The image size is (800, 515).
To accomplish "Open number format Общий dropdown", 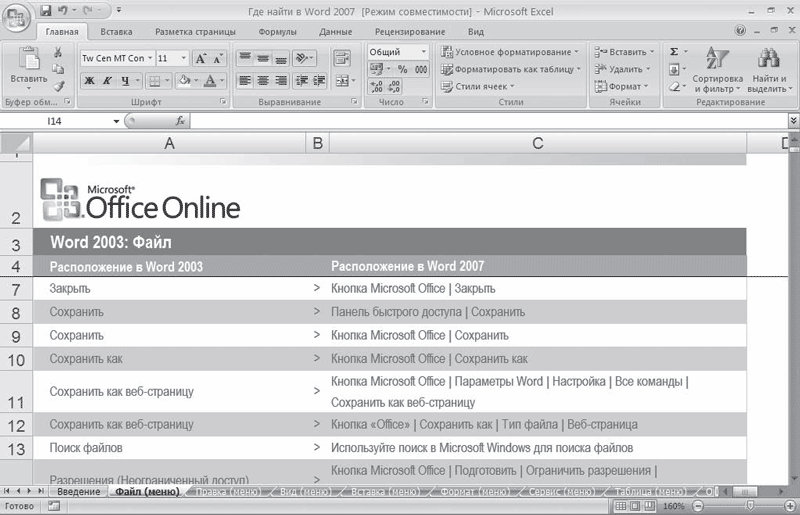I will coord(423,52).
